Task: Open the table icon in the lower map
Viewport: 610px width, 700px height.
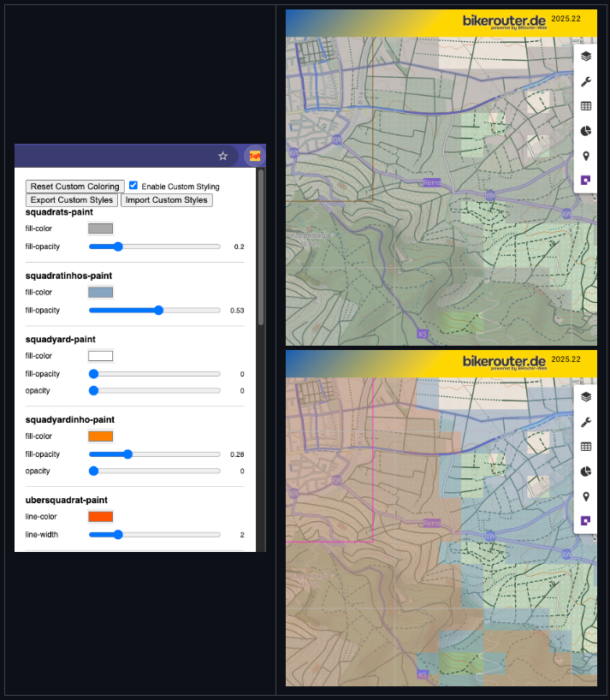Action: pyautogui.click(x=586, y=447)
